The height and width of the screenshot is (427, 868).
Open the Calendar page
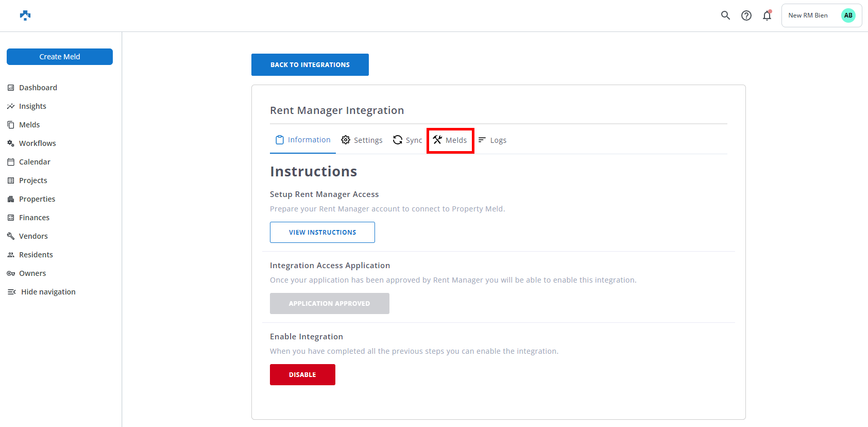point(35,162)
